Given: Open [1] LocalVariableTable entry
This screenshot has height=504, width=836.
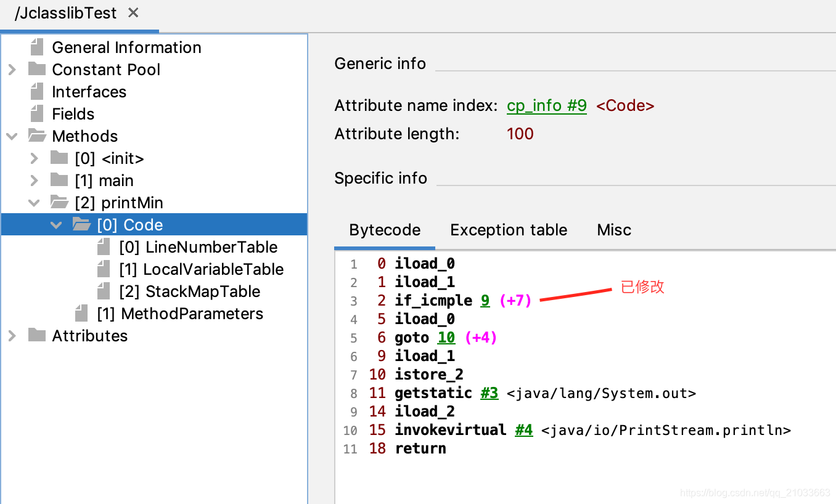Looking at the screenshot, I should click(201, 269).
